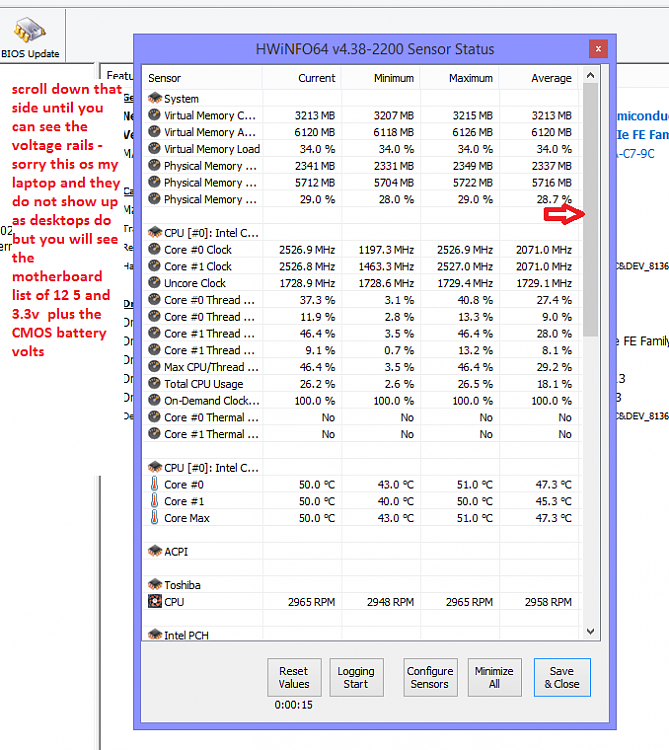Click the 40.0 °C minimum Core #1 value

coord(395,501)
